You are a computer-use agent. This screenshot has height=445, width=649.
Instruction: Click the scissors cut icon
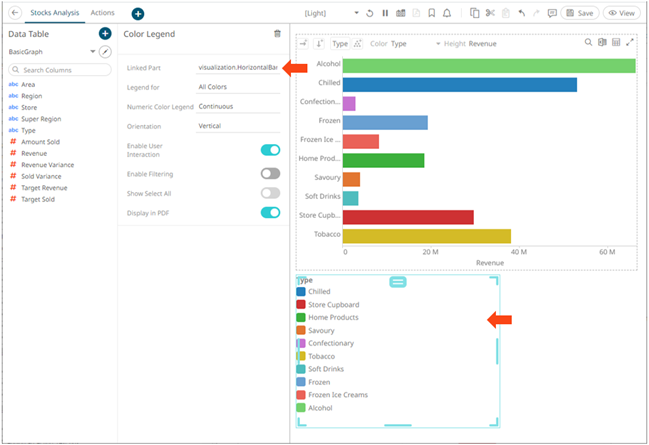(x=489, y=13)
